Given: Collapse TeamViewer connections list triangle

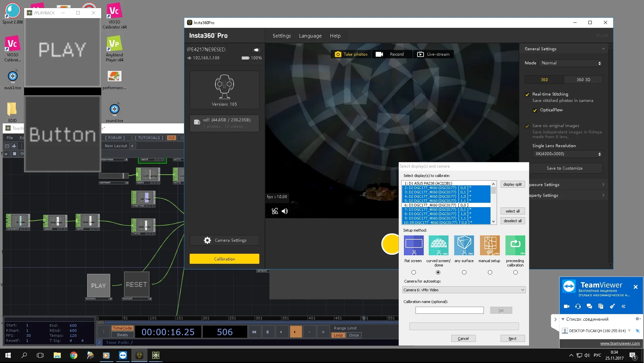Looking at the screenshot, I should click(x=563, y=319).
